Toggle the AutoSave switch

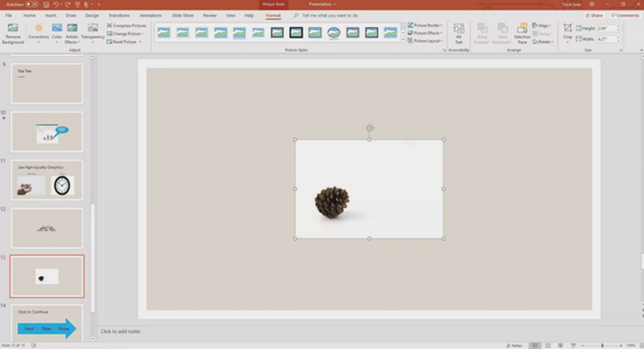click(32, 4)
